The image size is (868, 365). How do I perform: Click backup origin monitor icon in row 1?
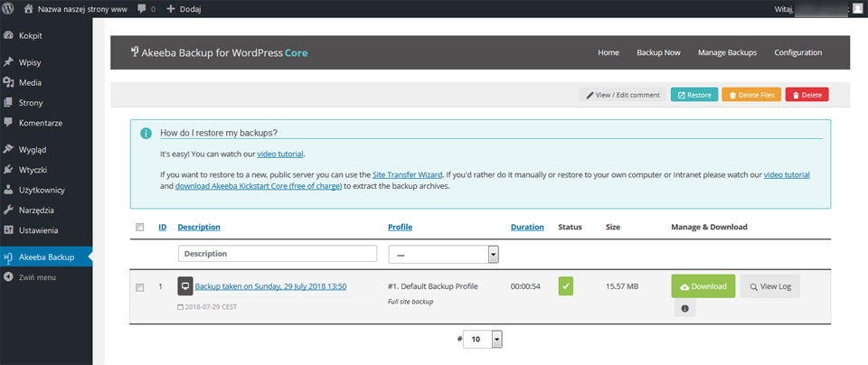[185, 285]
